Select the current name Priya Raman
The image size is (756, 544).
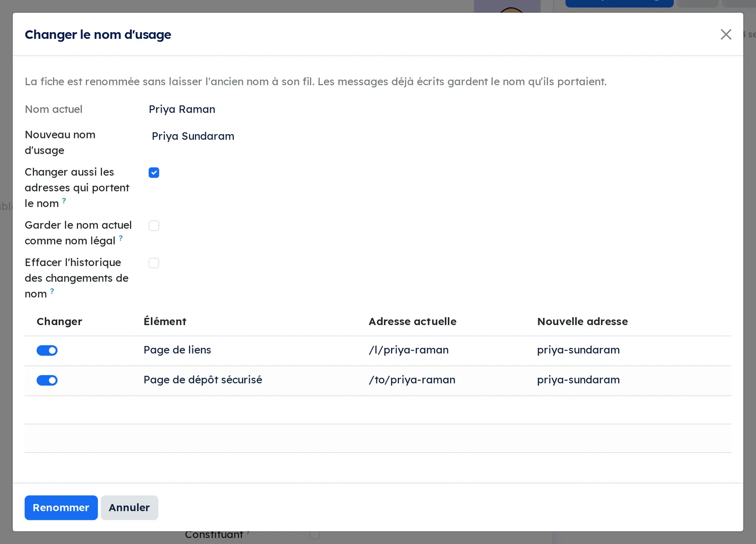click(182, 109)
